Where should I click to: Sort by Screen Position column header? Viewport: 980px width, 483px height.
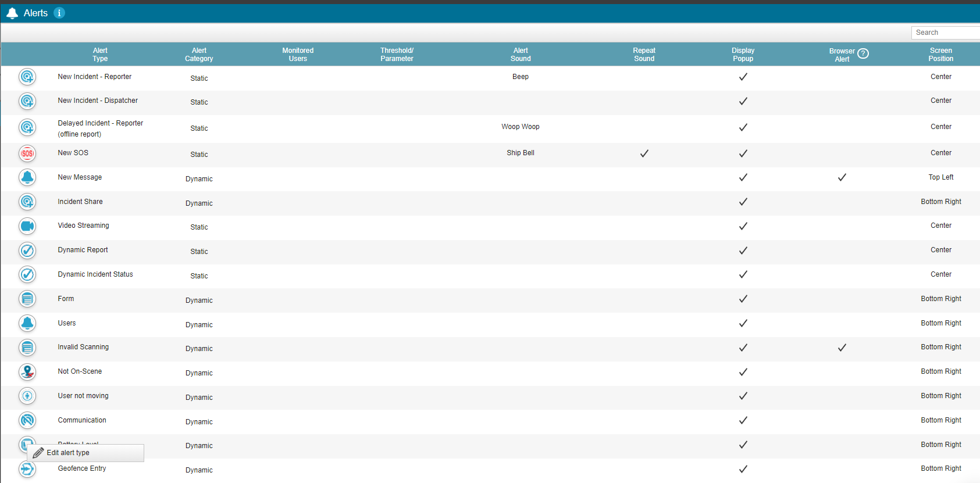point(941,55)
